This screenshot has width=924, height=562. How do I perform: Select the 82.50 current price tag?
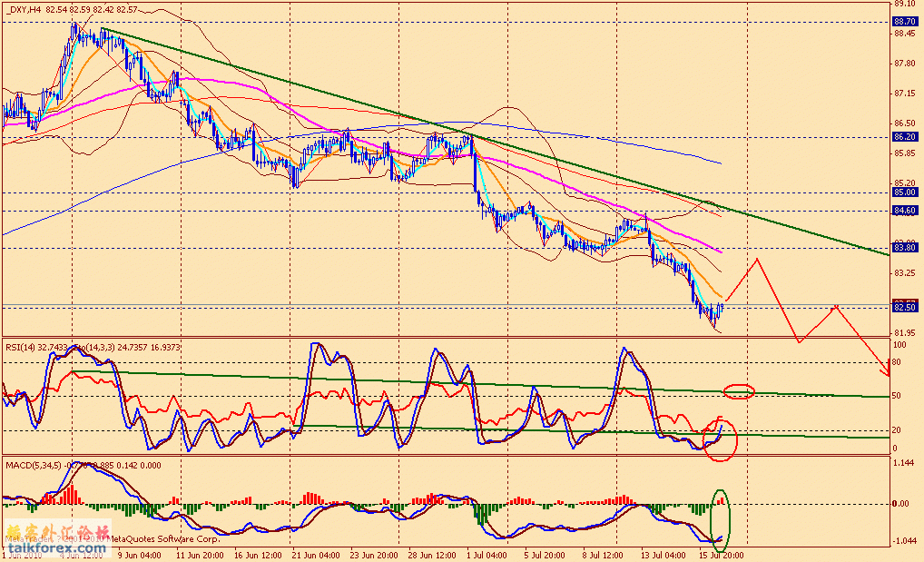tap(903, 307)
